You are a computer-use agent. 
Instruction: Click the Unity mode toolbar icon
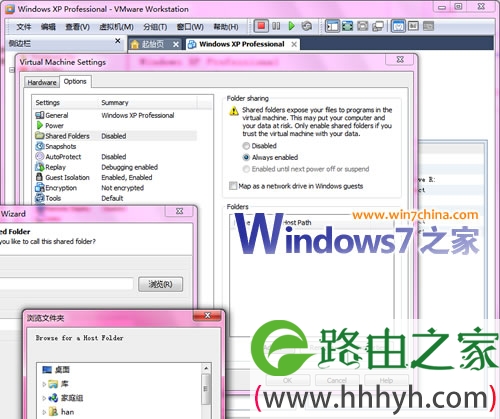[378, 26]
